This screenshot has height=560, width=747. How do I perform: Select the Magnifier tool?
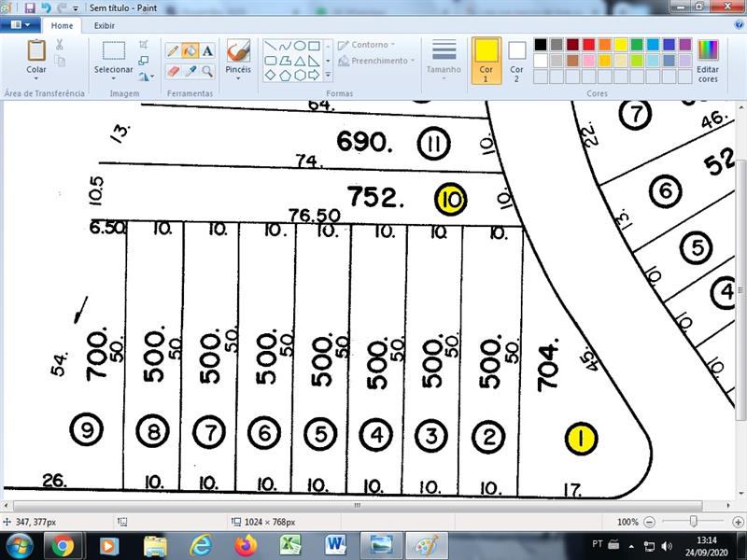[x=207, y=71]
